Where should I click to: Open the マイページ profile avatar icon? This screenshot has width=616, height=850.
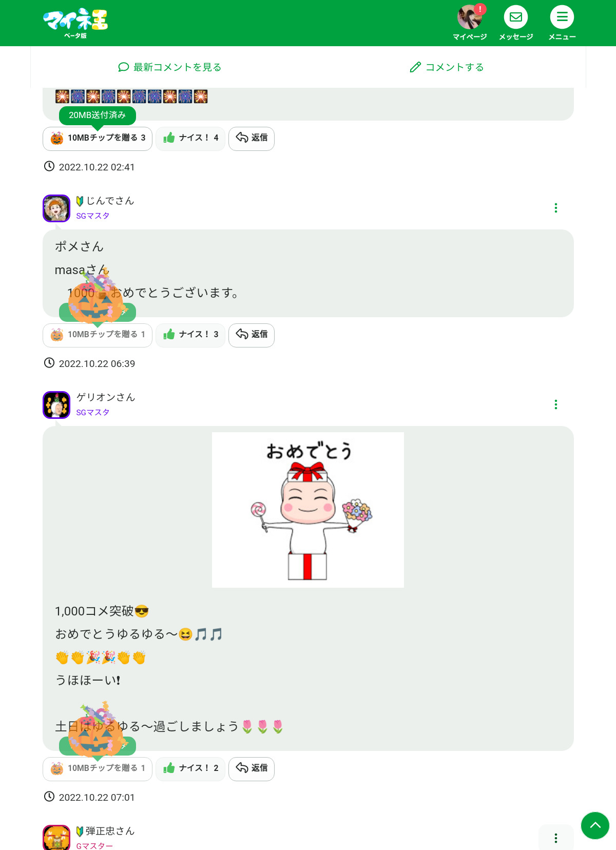coord(470,17)
